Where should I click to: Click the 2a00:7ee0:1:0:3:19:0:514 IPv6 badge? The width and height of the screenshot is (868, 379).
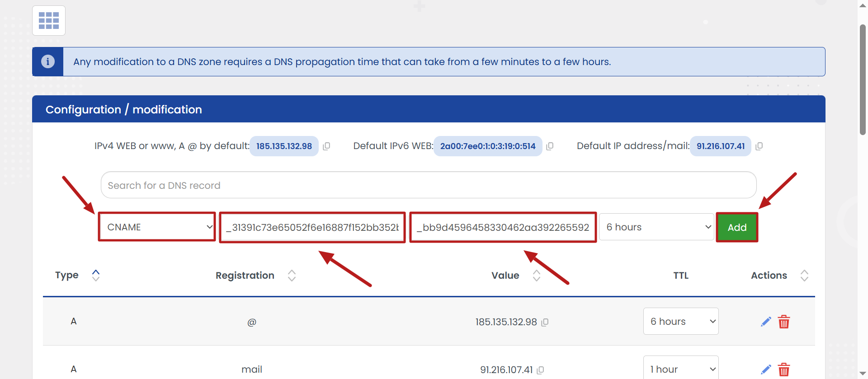point(488,146)
